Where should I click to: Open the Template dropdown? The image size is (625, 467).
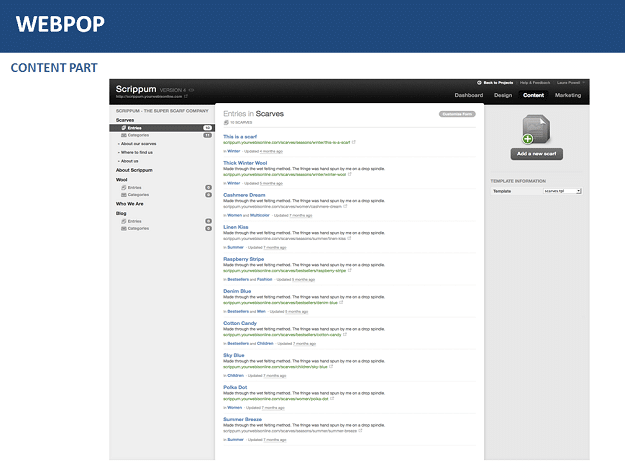point(562,191)
